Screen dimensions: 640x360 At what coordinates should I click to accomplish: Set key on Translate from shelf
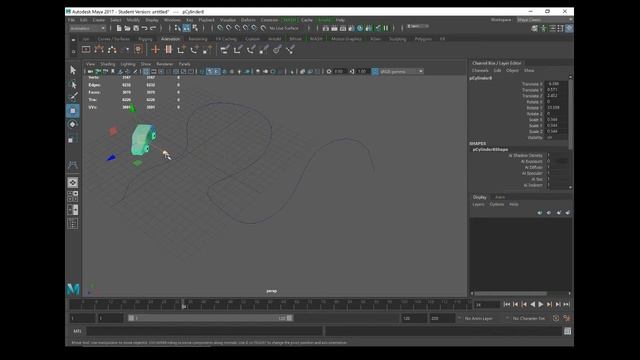181,49
